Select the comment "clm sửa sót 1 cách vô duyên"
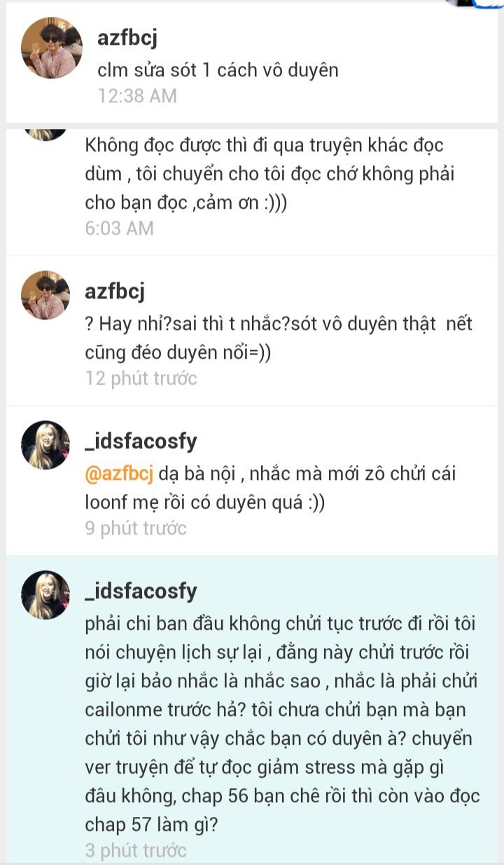 pyautogui.click(x=218, y=70)
